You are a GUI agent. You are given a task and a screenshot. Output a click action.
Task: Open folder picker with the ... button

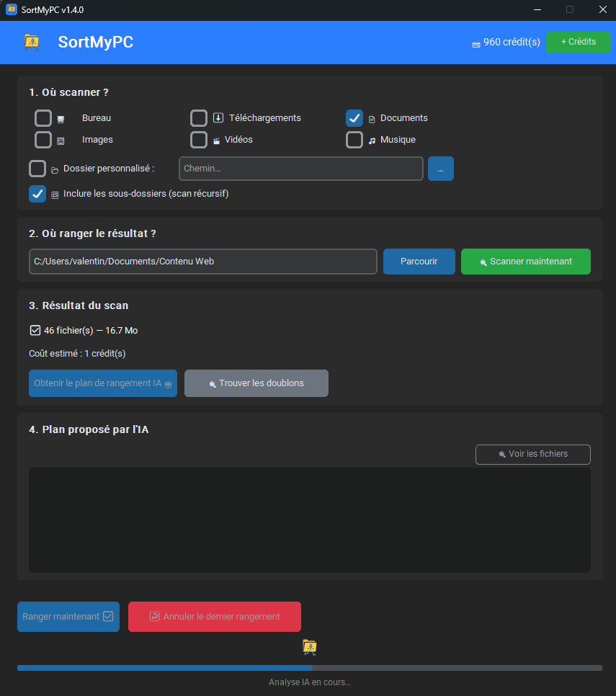coord(441,169)
